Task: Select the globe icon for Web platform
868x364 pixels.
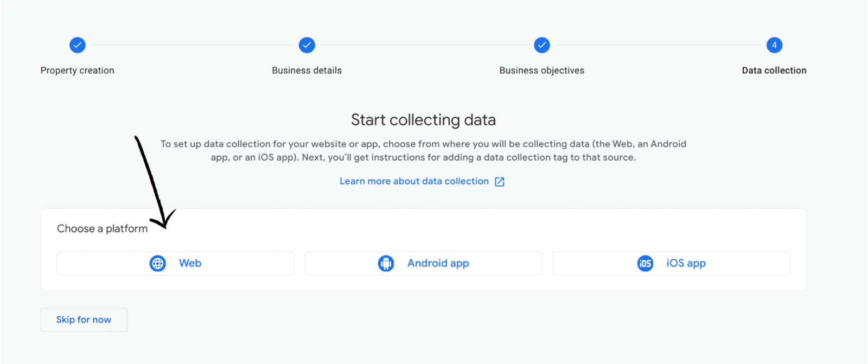Action: 157,263
